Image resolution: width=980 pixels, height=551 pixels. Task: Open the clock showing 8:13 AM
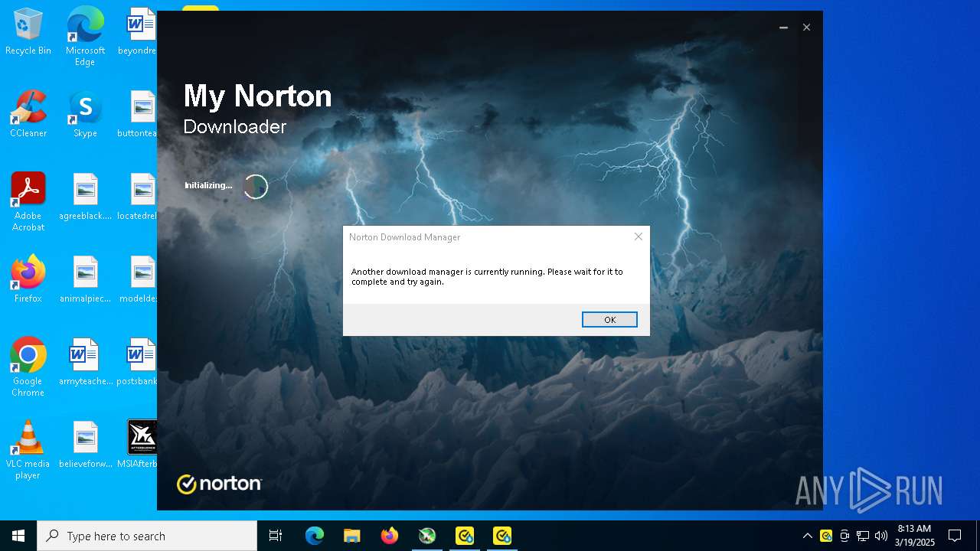coord(914,536)
